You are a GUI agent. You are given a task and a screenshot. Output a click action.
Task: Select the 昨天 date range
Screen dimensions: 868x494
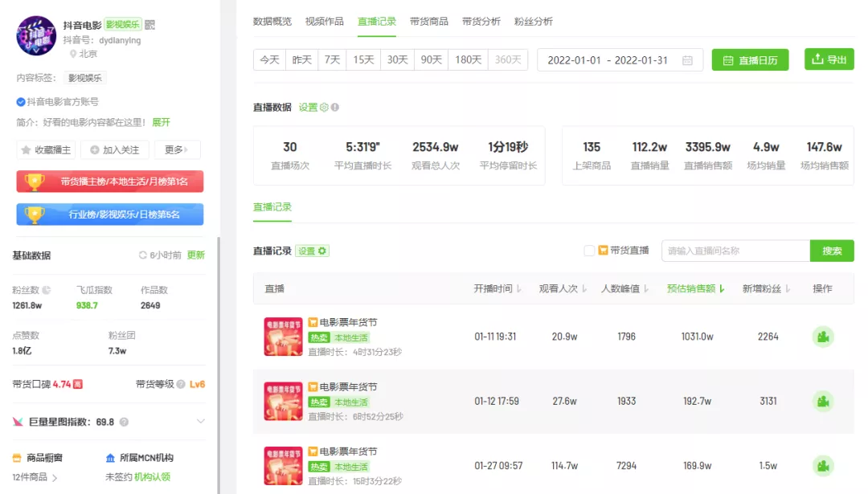pyautogui.click(x=301, y=59)
